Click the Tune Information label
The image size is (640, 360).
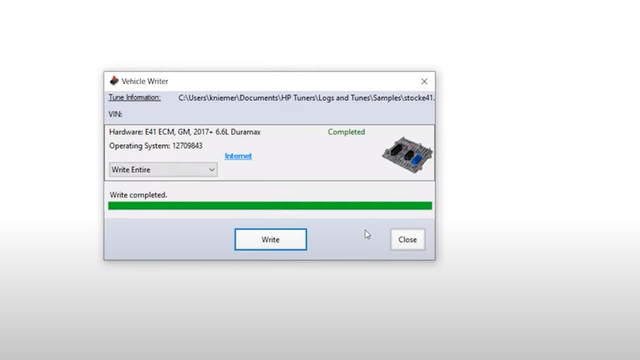[135, 98]
